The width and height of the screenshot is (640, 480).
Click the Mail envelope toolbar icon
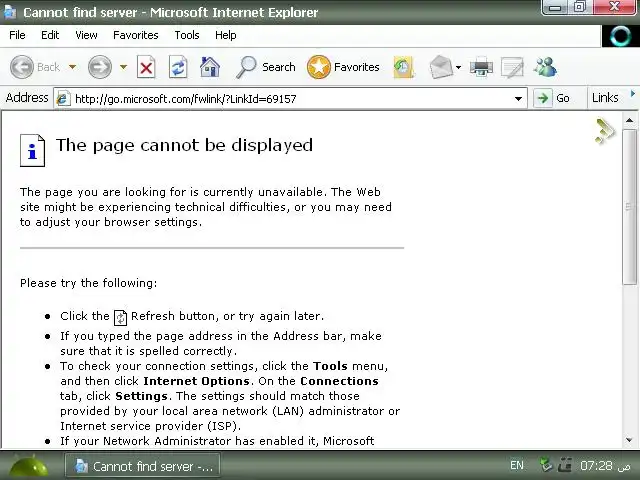pyautogui.click(x=441, y=67)
